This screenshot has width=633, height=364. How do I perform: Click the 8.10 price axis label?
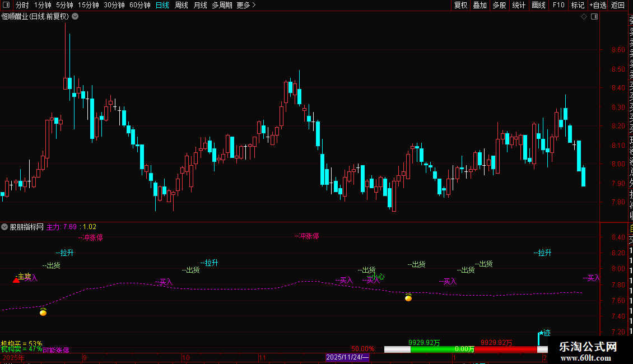point(618,145)
